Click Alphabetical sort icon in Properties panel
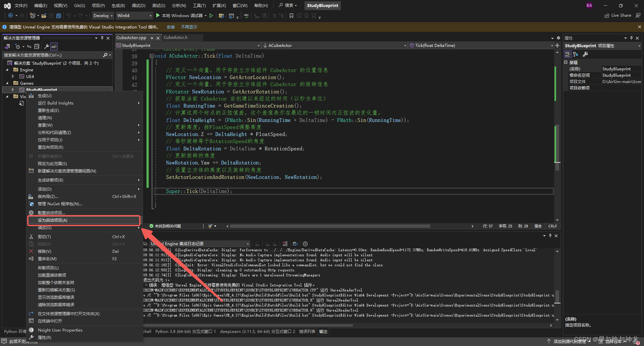 pyautogui.click(x=576, y=54)
